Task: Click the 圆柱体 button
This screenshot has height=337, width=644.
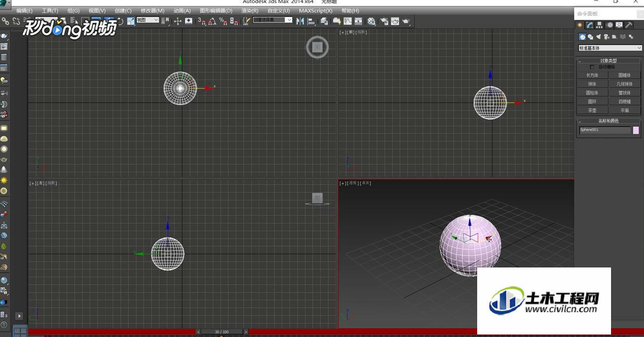Action: 592,93
